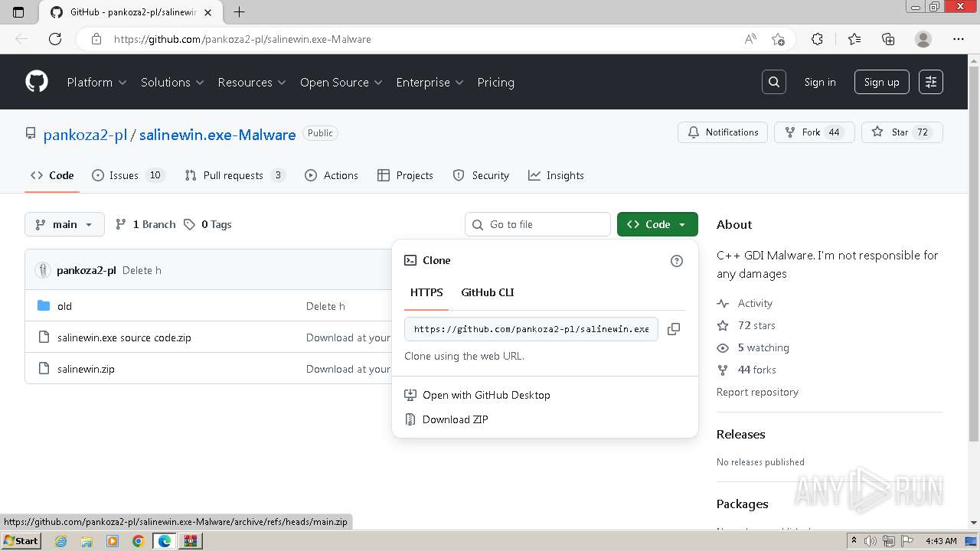Click the GitHub Octocat logo
Viewport: 980px width, 551px height.
point(37,82)
